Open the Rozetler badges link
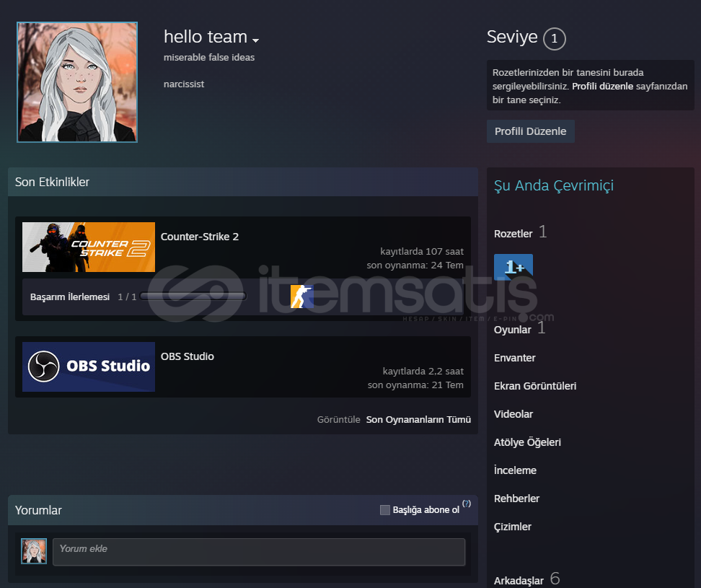The width and height of the screenshot is (701, 588). [x=513, y=233]
